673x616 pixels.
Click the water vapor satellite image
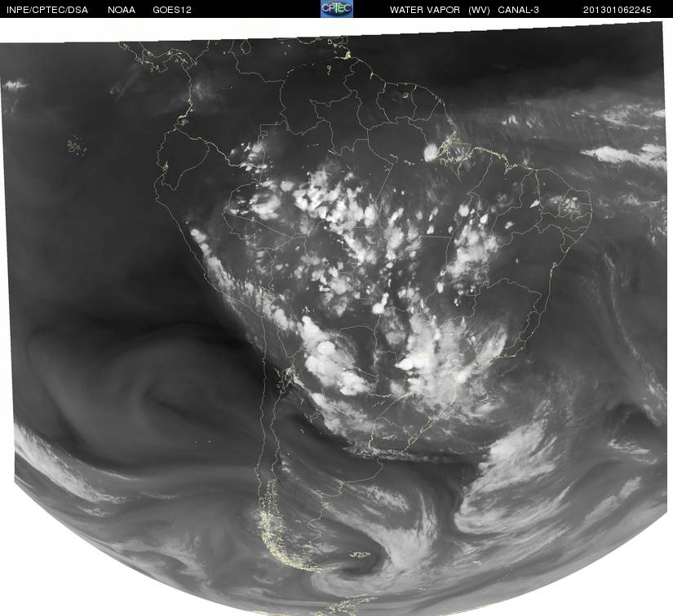[x=336, y=317]
